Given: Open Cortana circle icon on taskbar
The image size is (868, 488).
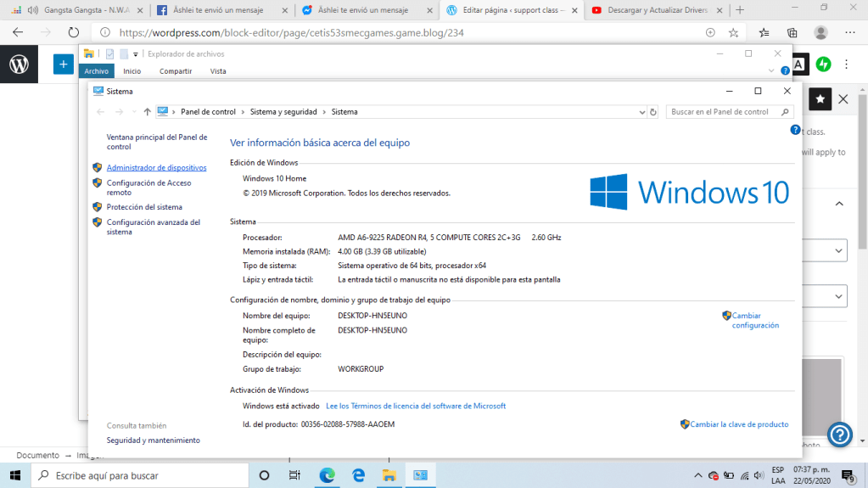Looking at the screenshot, I should click(264, 475).
